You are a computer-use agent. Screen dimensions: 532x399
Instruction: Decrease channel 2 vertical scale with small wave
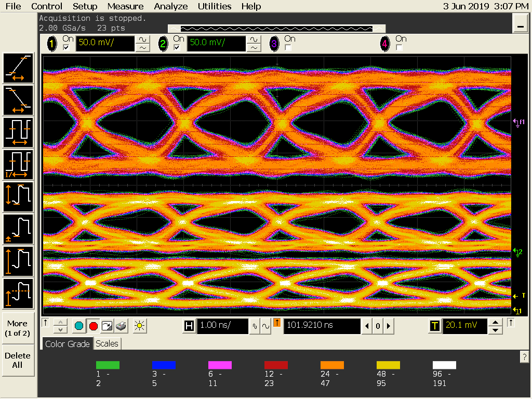pos(254,48)
